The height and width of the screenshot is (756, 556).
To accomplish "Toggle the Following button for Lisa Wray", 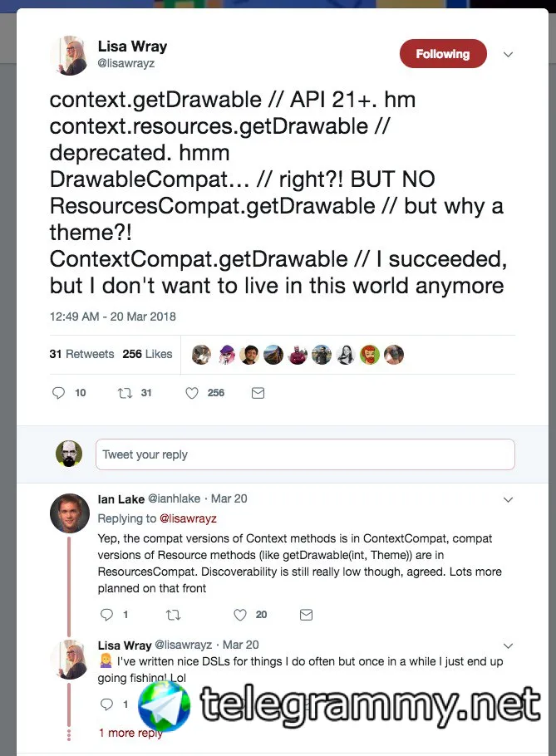I will click(443, 53).
